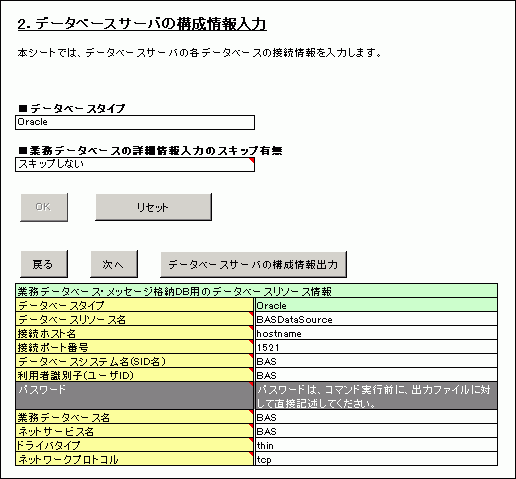The height and width of the screenshot is (479, 516).
Task: Click the 業務データベース名 label cell
Action: pyautogui.click(x=134, y=417)
